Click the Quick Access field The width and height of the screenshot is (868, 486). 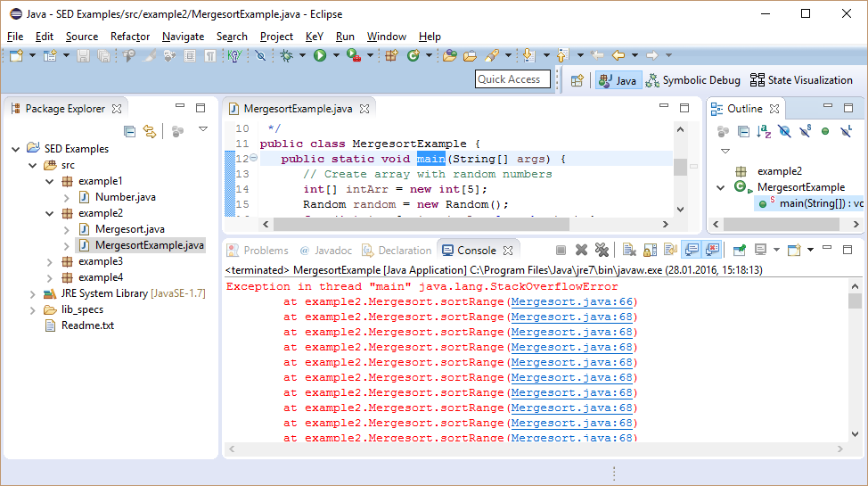tap(512, 79)
